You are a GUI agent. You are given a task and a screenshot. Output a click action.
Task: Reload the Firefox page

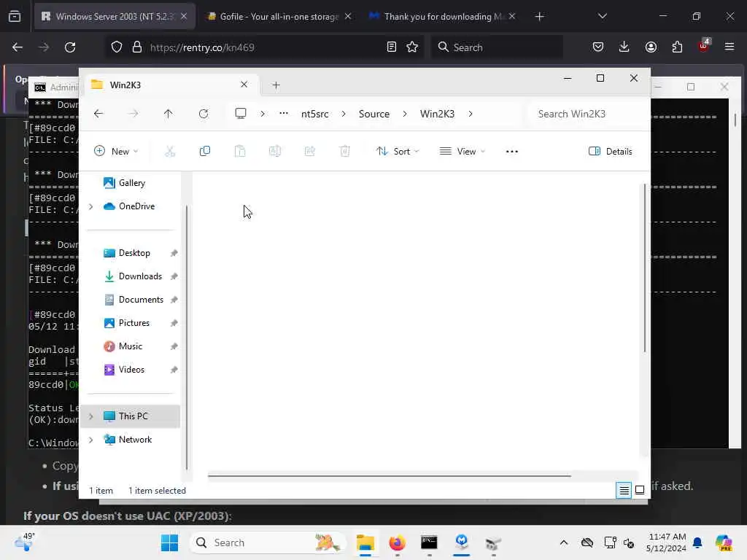70,47
